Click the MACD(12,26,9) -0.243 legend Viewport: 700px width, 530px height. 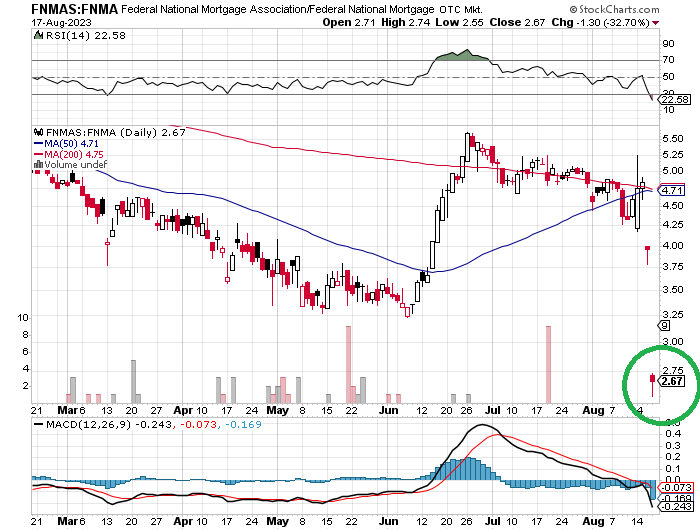click(104, 424)
